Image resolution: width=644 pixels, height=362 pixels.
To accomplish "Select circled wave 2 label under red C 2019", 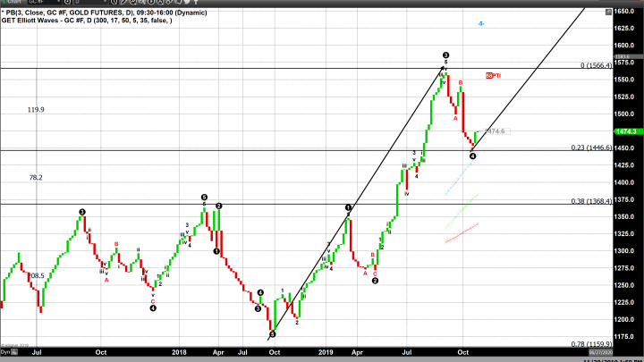I will point(375,281).
